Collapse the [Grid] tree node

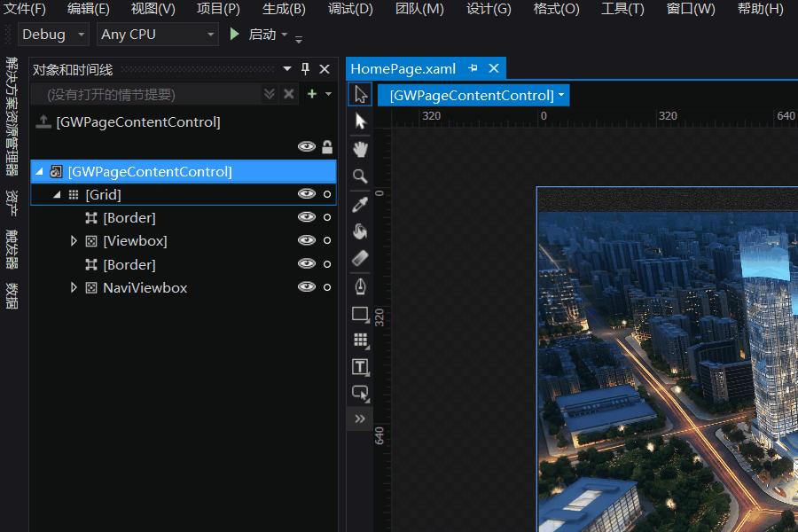(x=57, y=194)
